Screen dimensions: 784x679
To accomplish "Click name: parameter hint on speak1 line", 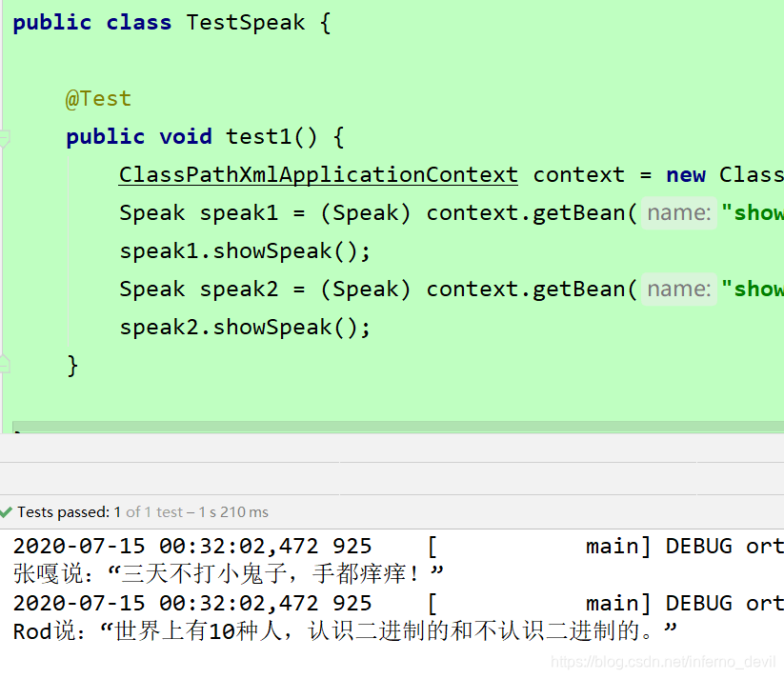I will [x=679, y=213].
